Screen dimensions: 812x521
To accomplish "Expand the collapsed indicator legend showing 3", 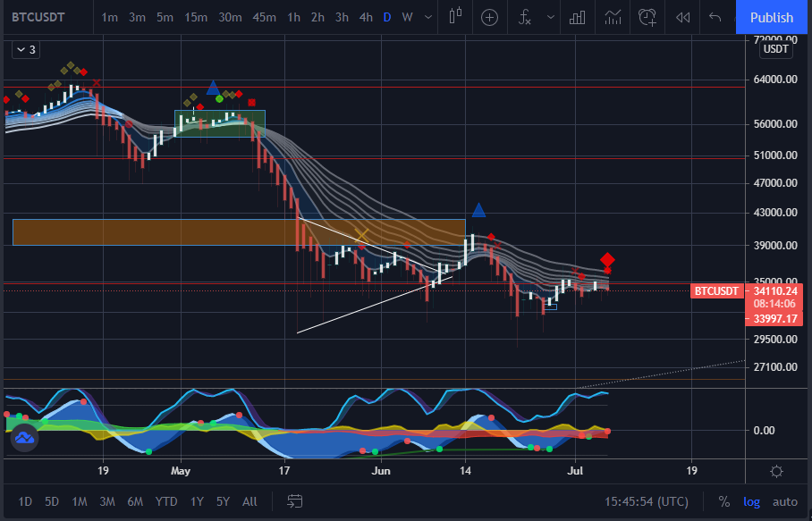I will click(x=26, y=50).
